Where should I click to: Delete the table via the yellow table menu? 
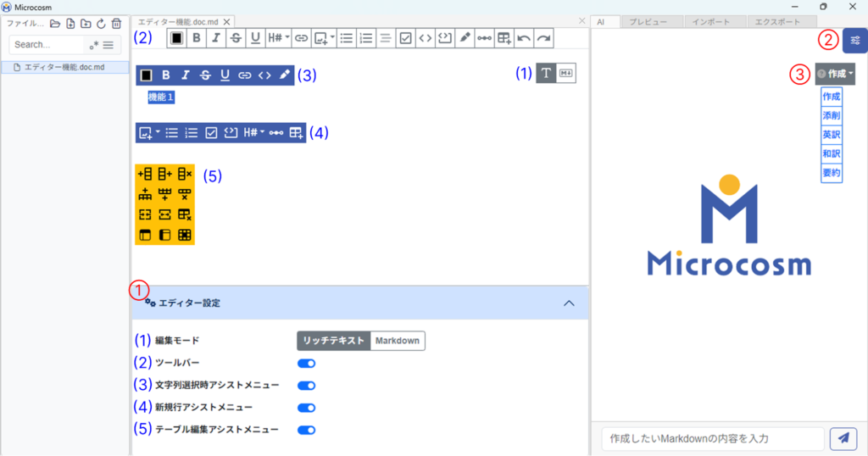pyautogui.click(x=185, y=214)
